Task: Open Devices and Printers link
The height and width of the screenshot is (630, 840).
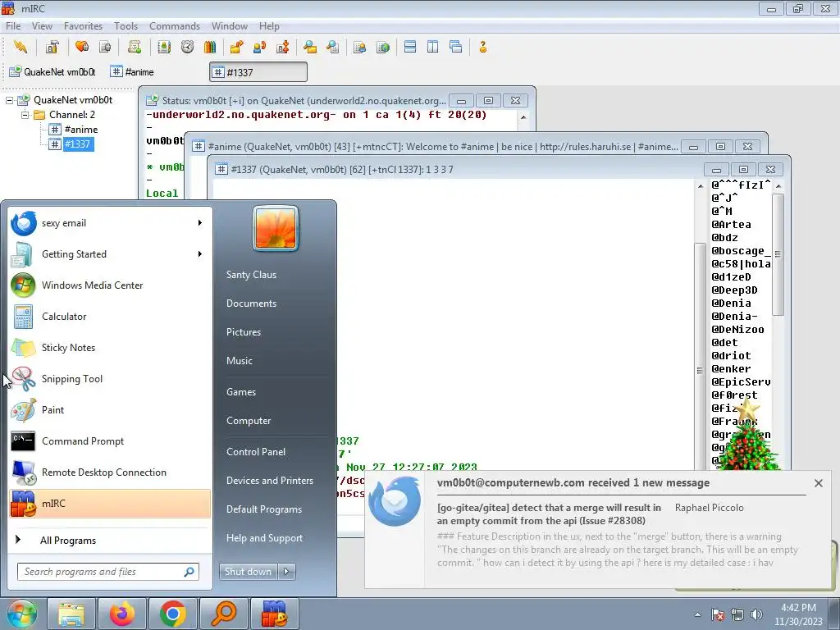Action: tap(269, 481)
